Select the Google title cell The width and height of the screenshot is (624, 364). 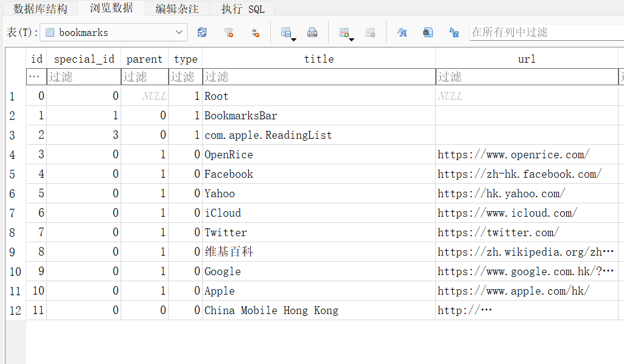coord(319,271)
